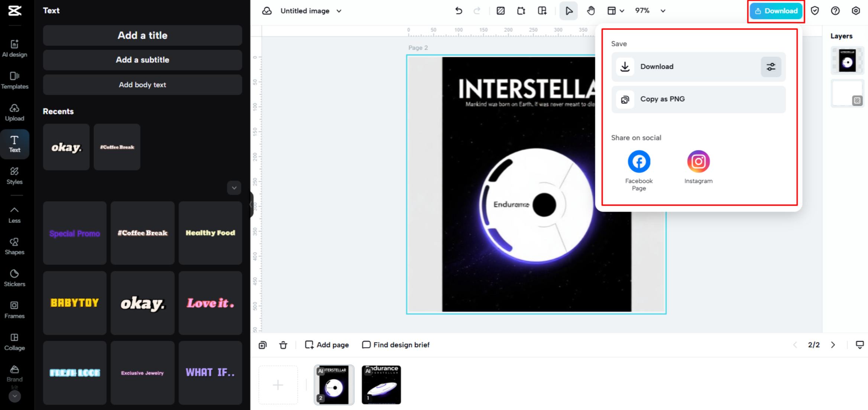868x410 pixels.
Task: Open the Stickers sidebar panel
Action: pos(14,278)
